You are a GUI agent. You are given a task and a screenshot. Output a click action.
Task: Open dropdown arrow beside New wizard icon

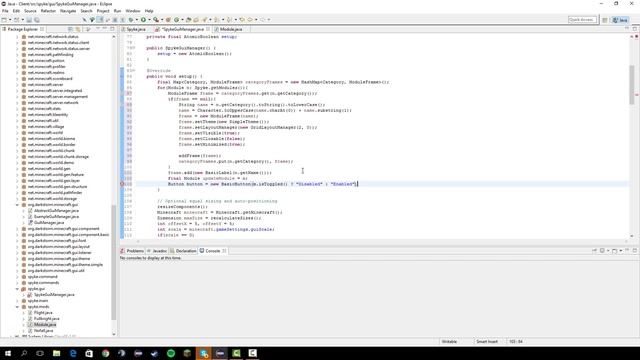(x=10, y=20)
